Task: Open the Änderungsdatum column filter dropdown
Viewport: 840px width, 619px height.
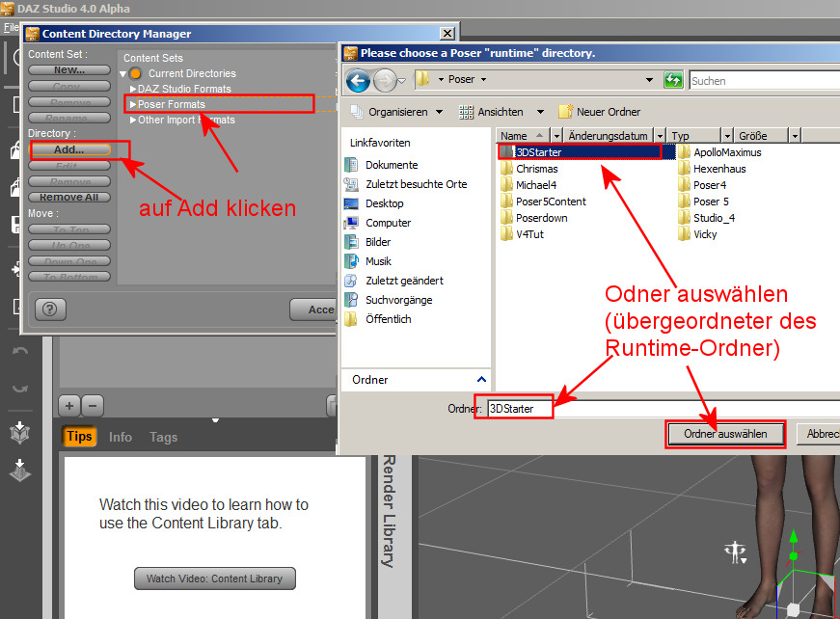Action: [x=660, y=136]
